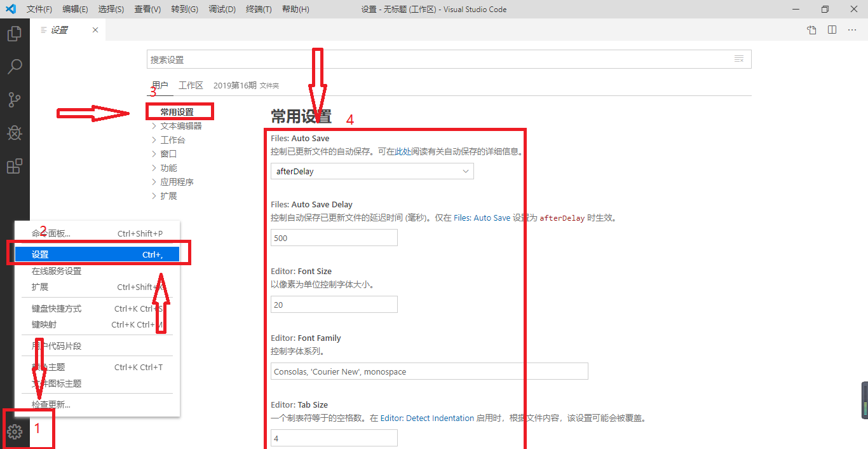The image size is (868, 449).
Task: Click the Editor: Tab Size setting title
Action: [x=300, y=405]
